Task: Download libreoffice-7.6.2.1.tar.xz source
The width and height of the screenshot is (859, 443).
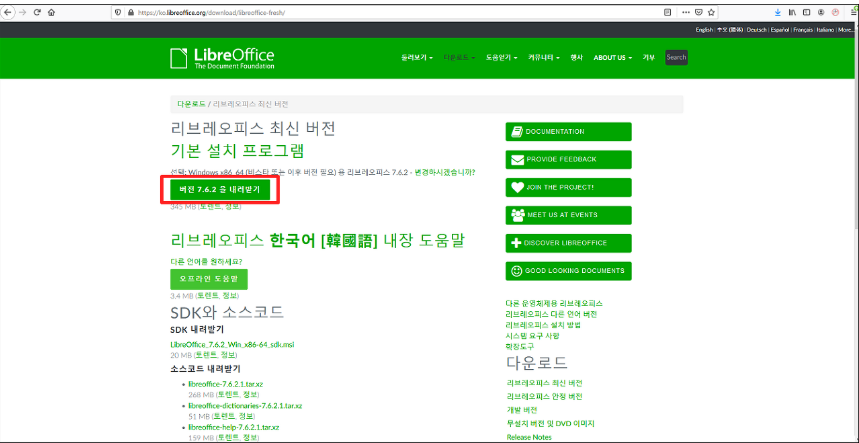Action: click(226, 384)
